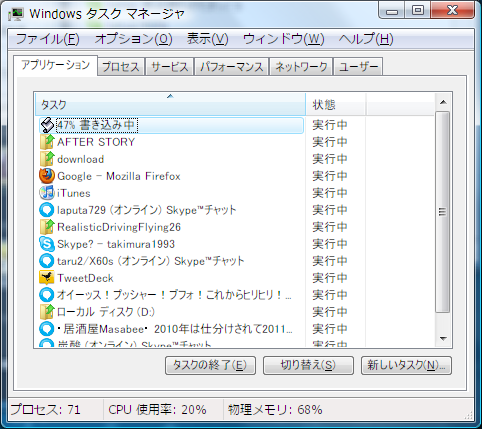Select the download task

[x=81, y=159]
